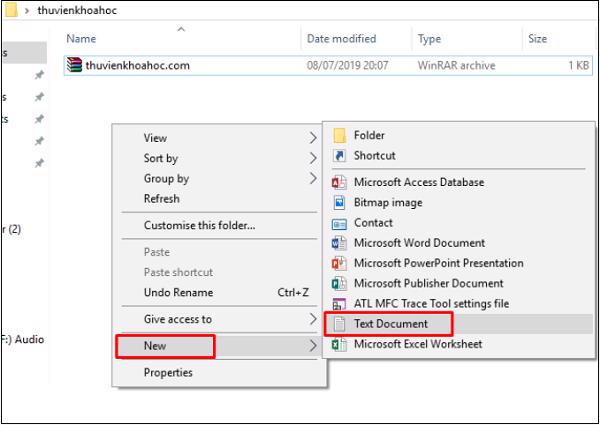
Task: Click the Folder icon in New submenu
Action: click(x=339, y=135)
